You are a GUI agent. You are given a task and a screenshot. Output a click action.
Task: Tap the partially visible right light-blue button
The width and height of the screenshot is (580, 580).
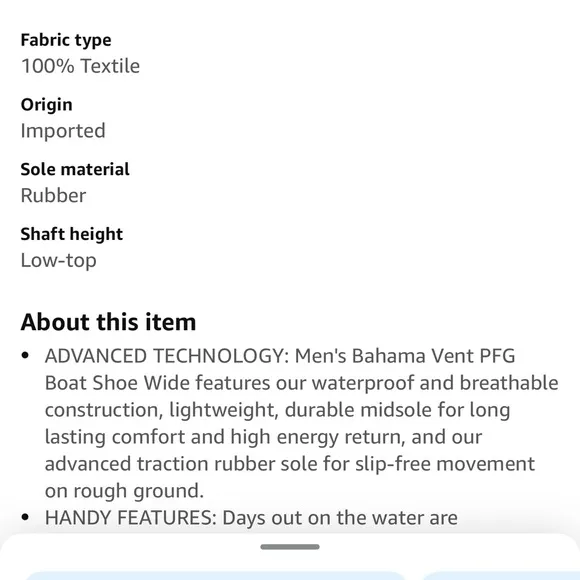[501, 576]
